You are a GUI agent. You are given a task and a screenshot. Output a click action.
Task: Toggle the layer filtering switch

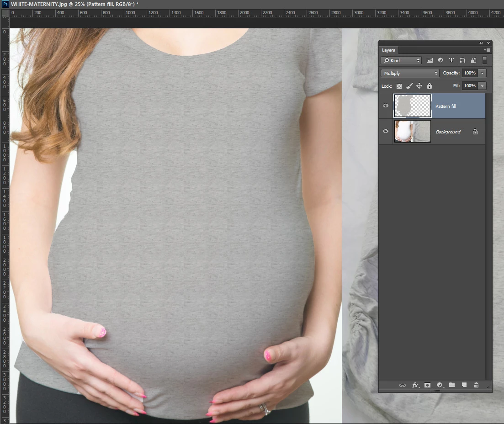point(484,60)
